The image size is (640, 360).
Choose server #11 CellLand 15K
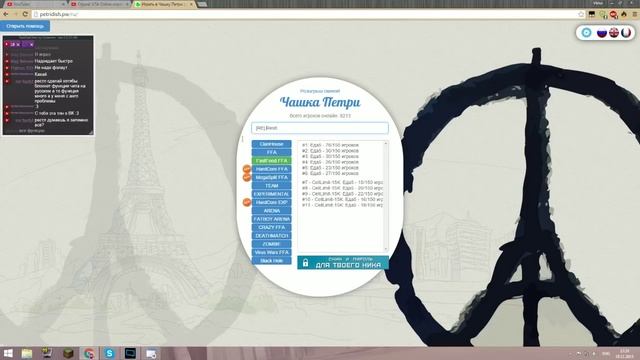pyautogui.click(x=342, y=205)
